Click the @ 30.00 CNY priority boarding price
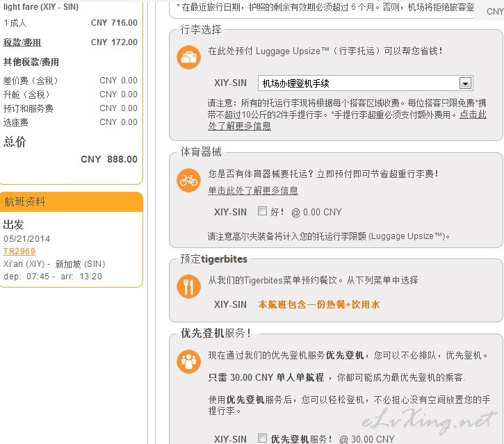Image resolution: width=504 pixels, height=444 pixels. [367, 439]
